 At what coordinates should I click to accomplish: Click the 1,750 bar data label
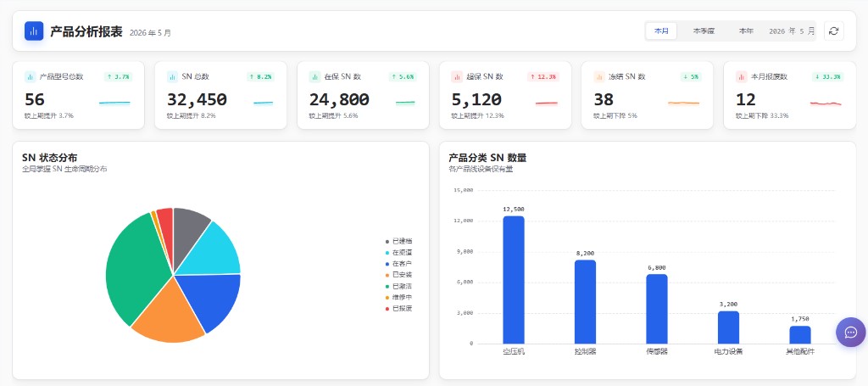[800, 319]
